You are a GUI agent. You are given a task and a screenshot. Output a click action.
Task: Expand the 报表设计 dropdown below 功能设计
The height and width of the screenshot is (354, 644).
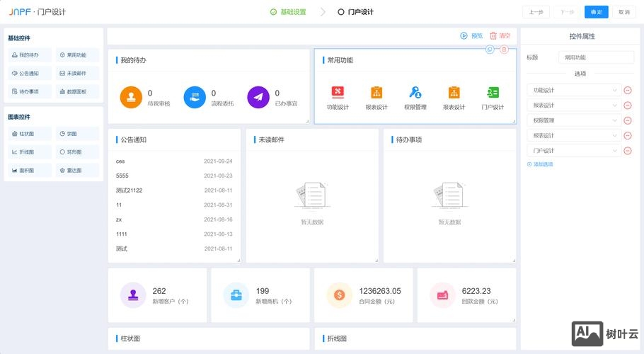574,105
